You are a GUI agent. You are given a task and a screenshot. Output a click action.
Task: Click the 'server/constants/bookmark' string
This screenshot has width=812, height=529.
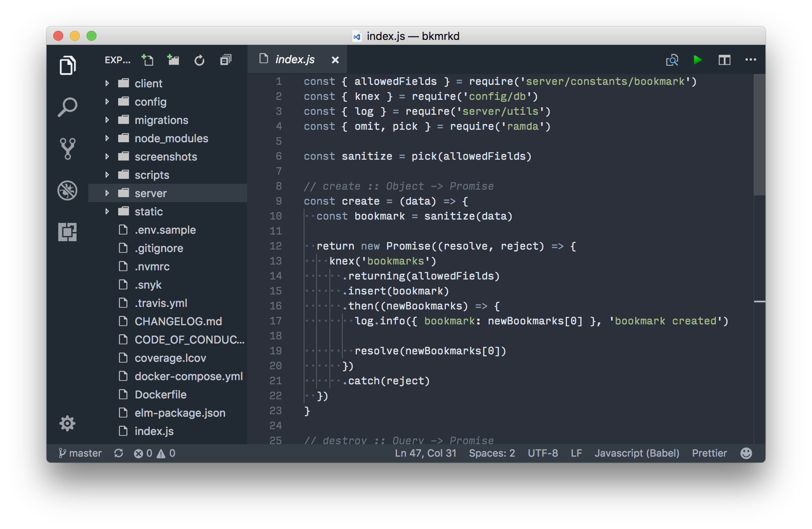pos(605,81)
